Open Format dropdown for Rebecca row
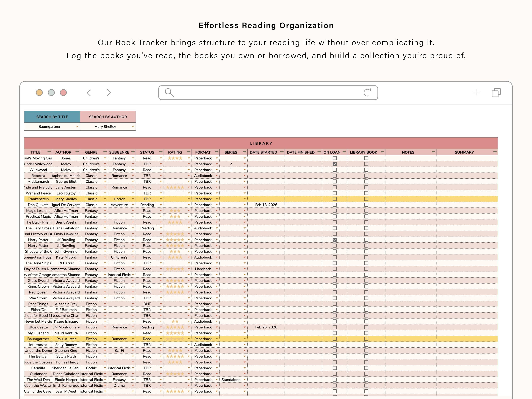 tap(217, 176)
